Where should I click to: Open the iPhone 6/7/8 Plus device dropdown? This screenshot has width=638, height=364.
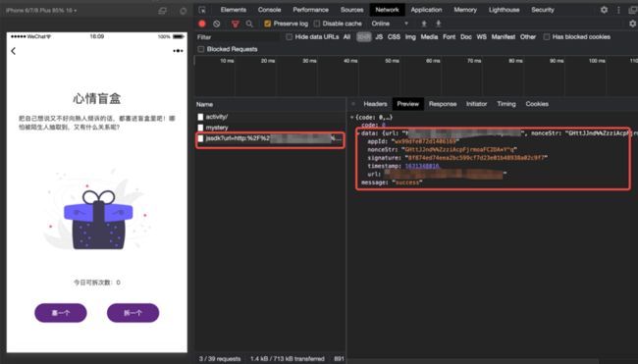[41, 10]
